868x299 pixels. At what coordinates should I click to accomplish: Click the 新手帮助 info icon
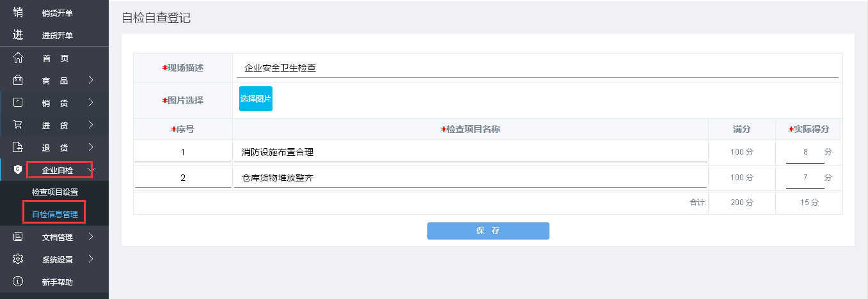pos(18,282)
